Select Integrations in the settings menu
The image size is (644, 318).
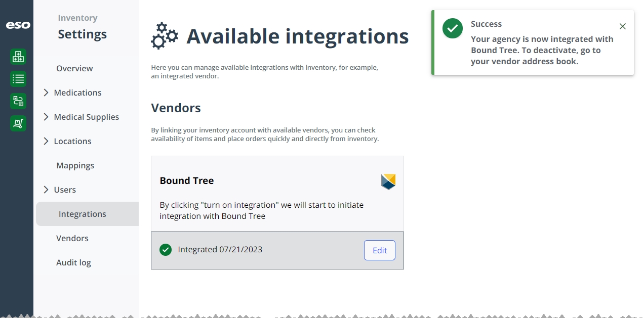[87, 214]
